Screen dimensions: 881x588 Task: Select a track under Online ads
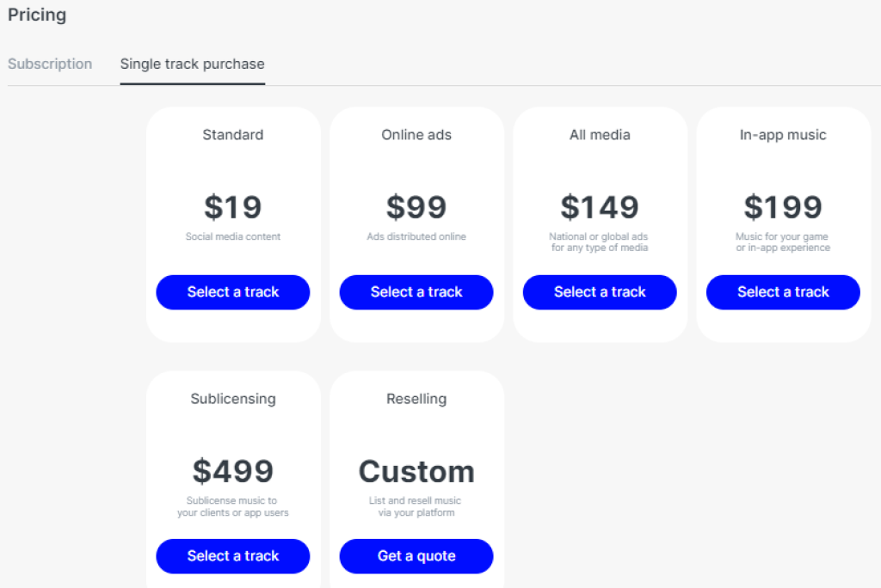click(416, 292)
